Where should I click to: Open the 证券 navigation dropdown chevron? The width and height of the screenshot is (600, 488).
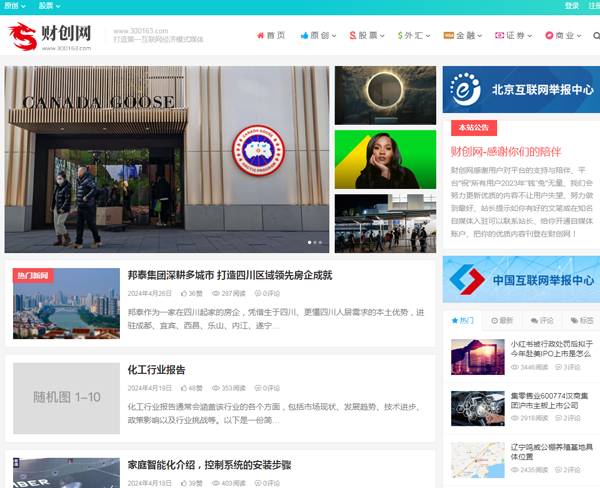coord(530,36)
